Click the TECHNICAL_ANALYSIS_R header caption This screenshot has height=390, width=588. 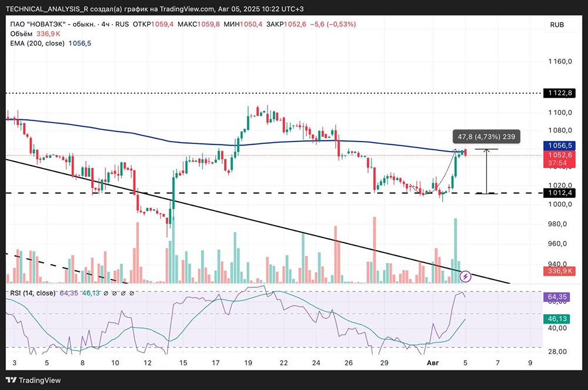(155, 9)
